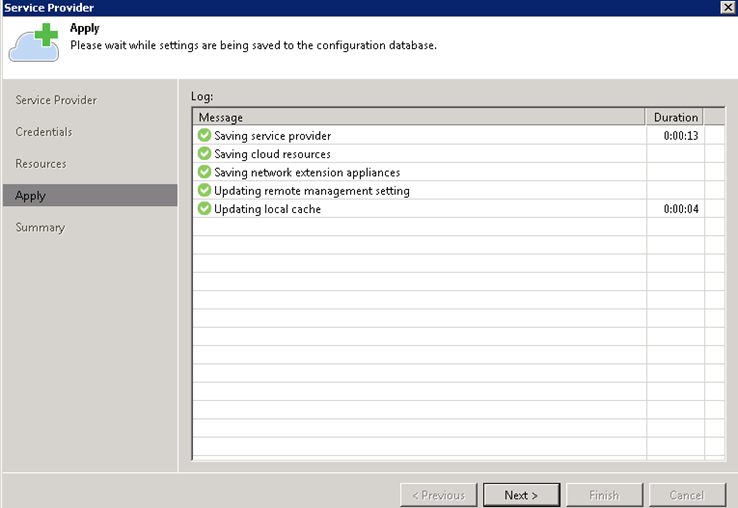Select 'Updating remote management setting' log row
738x508 pixels.
pyautogui.click(x=458, y=190)
